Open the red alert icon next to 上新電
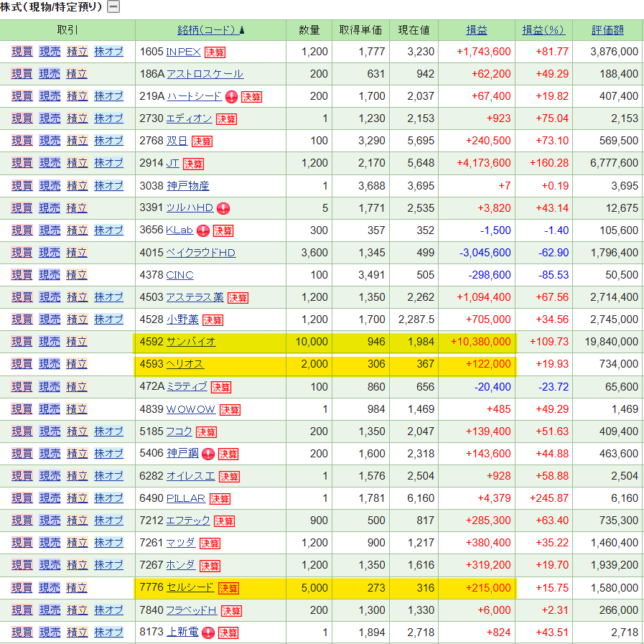 208,633
